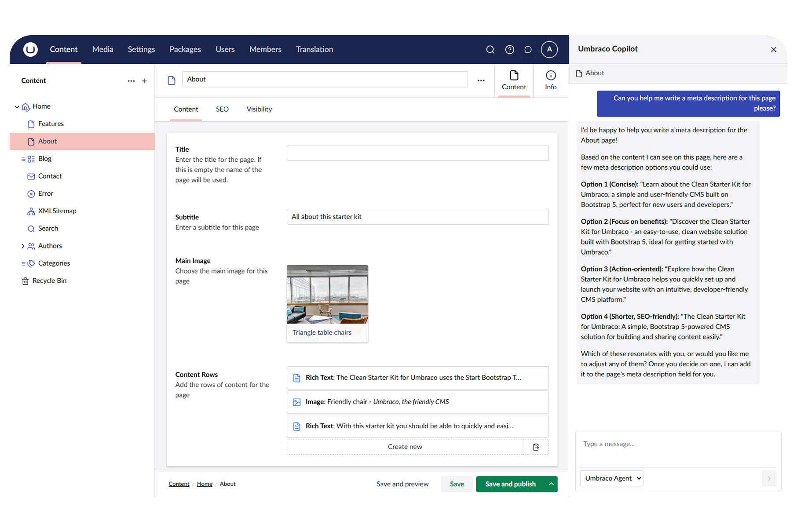Toggle the Copilot chat bubble icon
797x532 pixels.
tap(528, 50)
